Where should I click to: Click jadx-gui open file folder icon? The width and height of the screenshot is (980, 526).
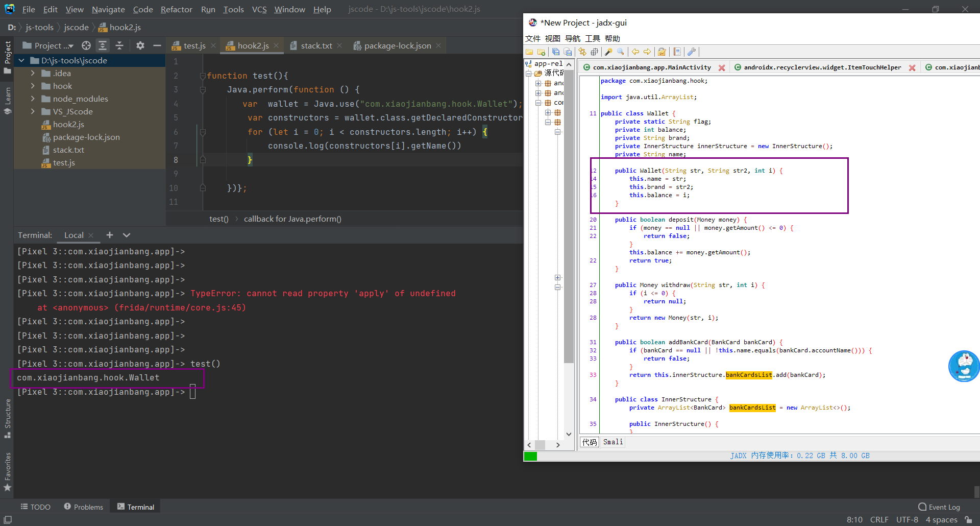tap(529, 52)
